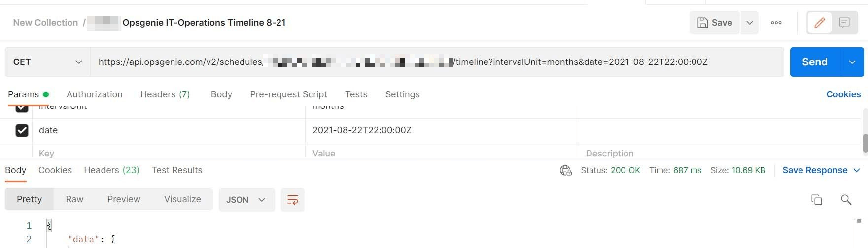
Task: Click the network globe icon near Status
Action: pyautogui.click(x=565, y=170)
